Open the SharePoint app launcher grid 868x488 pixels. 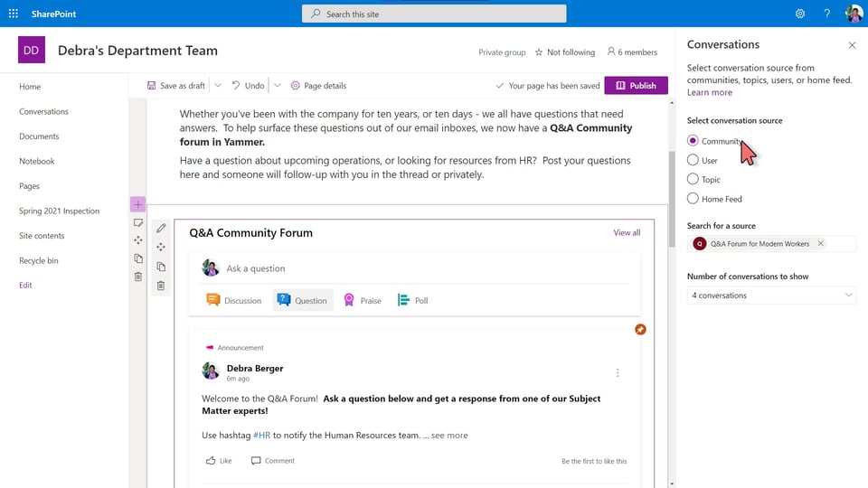pyautogui.click(x=14, y=14)
